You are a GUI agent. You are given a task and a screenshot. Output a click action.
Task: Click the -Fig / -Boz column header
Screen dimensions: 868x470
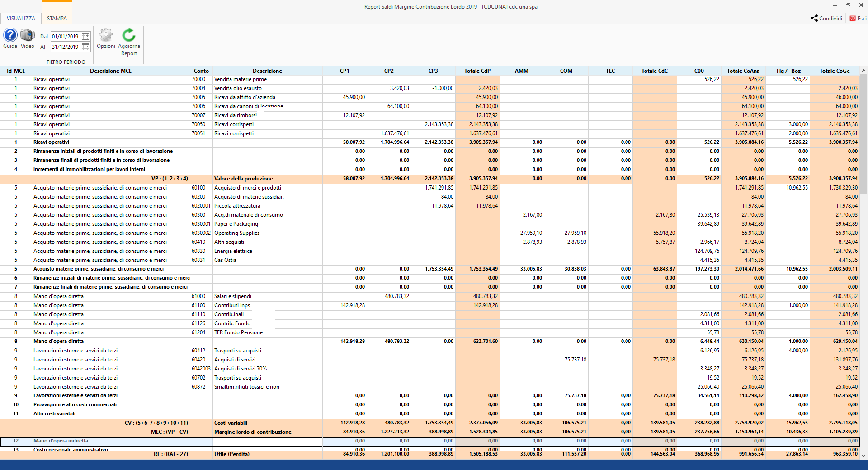click(x=788, y=71)
